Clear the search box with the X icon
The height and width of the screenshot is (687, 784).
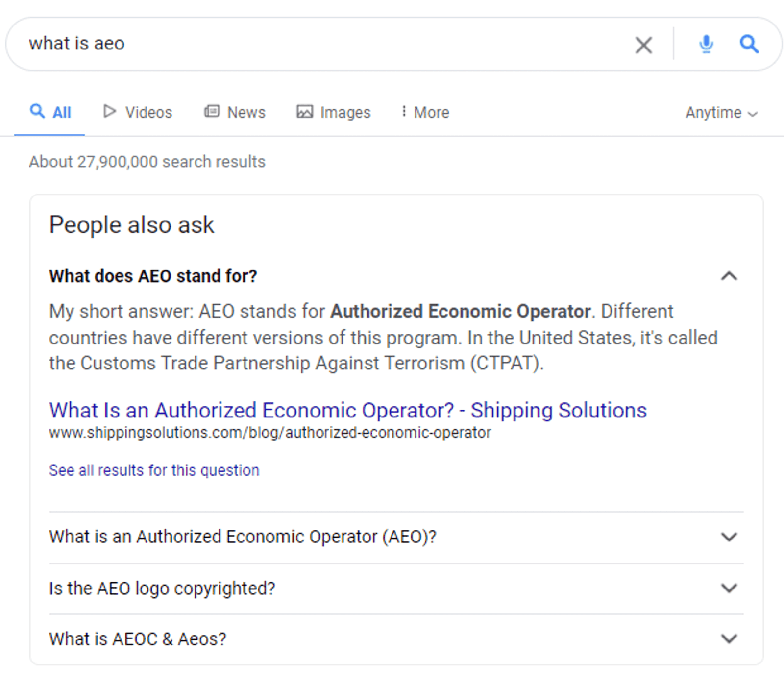643,45
